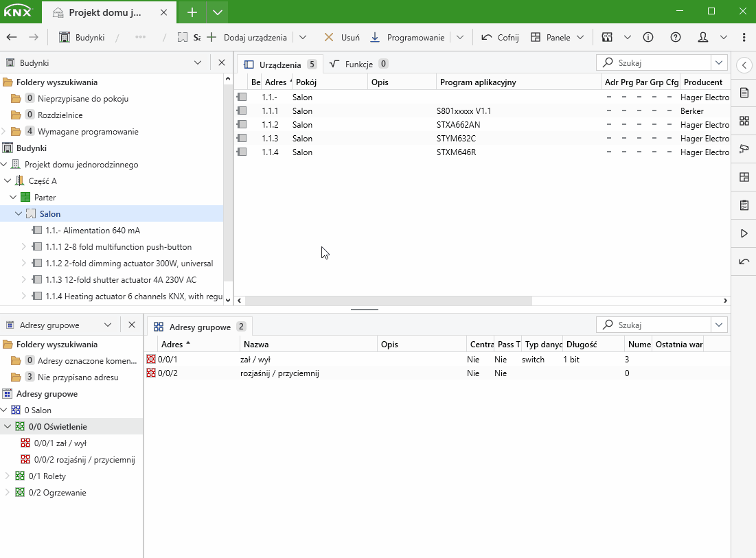Click the undo history arrow in right sidebar
756x558 pixels.
[x=744, y=261]
